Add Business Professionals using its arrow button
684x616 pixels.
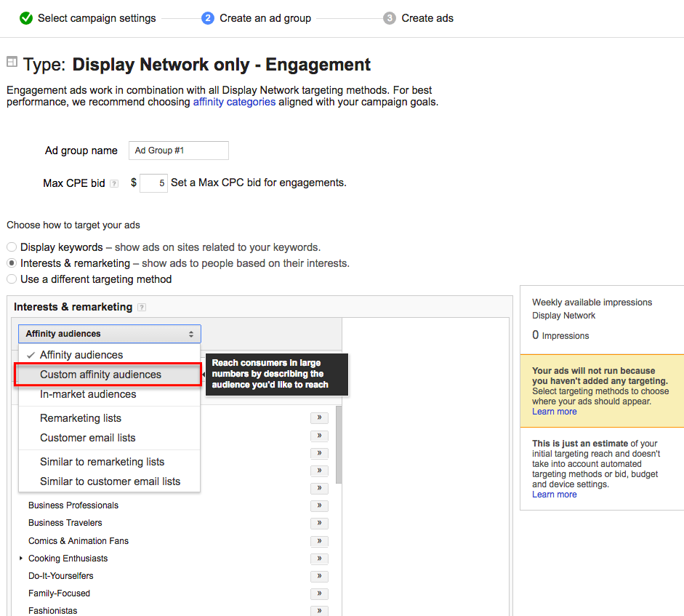pos(318,505)
